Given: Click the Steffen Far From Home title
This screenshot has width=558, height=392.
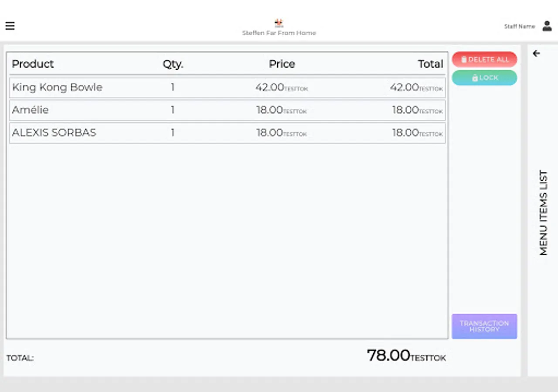Looking at the screenshot, I should click(x=279, y=33).
